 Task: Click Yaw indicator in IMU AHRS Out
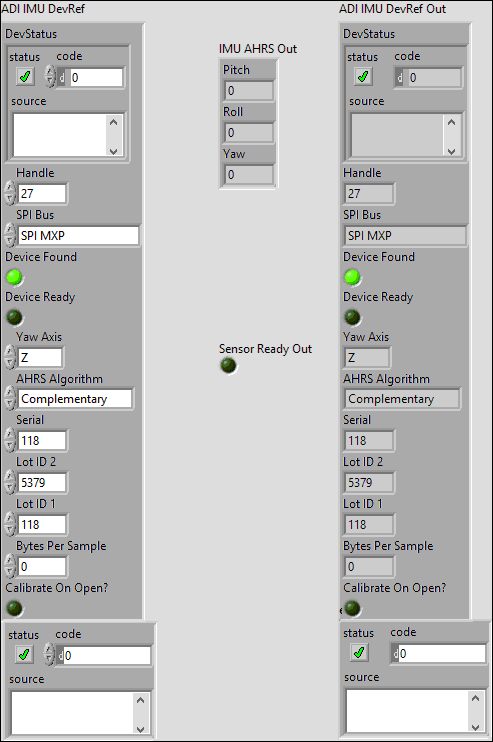coord(248,175)
